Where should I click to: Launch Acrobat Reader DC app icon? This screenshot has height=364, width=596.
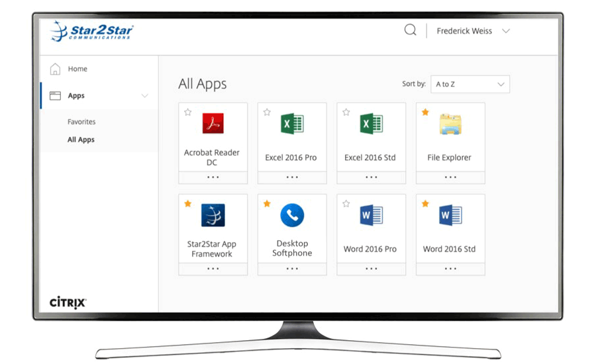[213, 124]
